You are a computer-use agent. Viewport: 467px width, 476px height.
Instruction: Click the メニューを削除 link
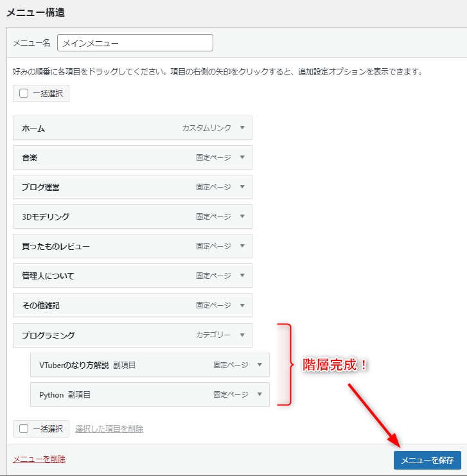click(x=39, y=459)
